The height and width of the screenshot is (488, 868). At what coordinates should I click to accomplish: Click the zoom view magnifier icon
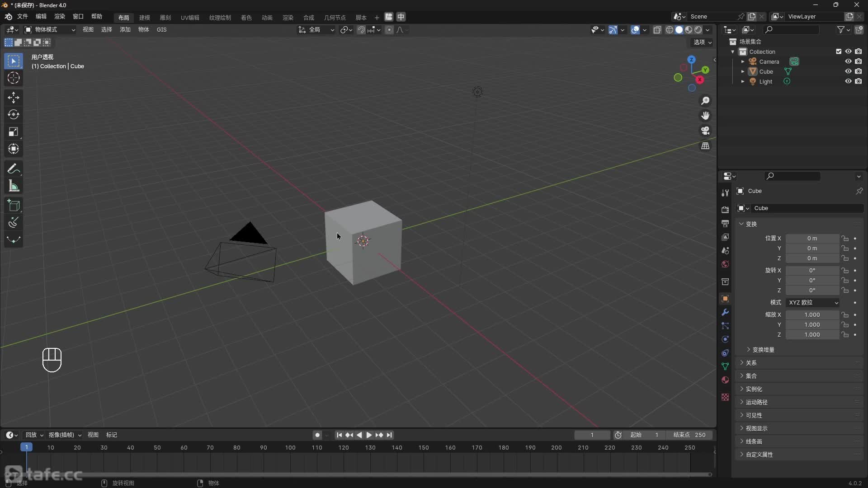tap(705, 101)
